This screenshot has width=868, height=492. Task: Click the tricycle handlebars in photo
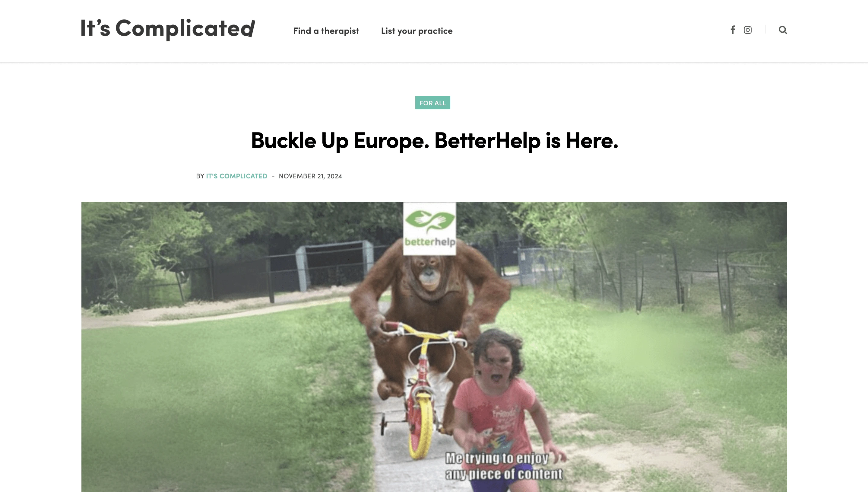coord(424,333)
